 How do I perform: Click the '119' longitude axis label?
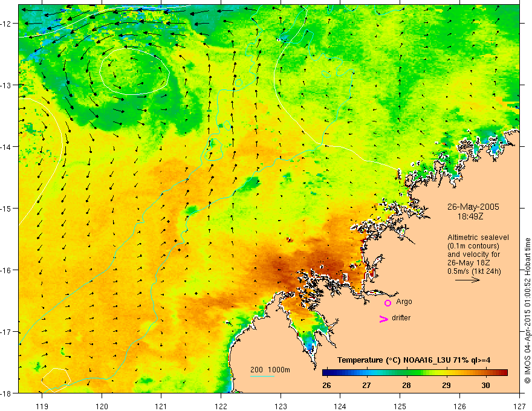click(42, 406)
